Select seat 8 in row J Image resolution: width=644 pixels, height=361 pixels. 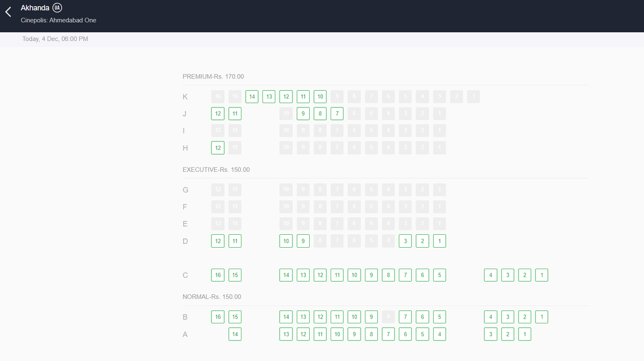[320, 113]
